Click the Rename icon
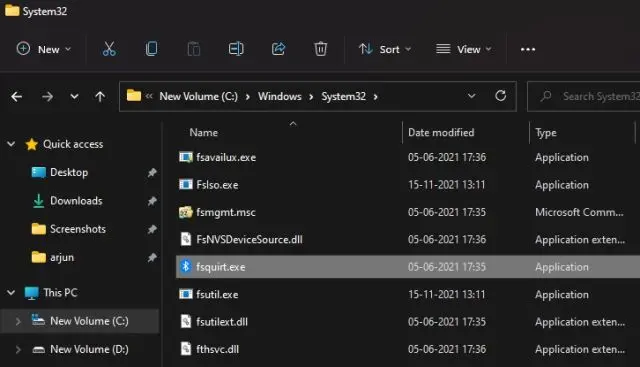The width and height of the screenshot is (640, 367). point(236,49)
